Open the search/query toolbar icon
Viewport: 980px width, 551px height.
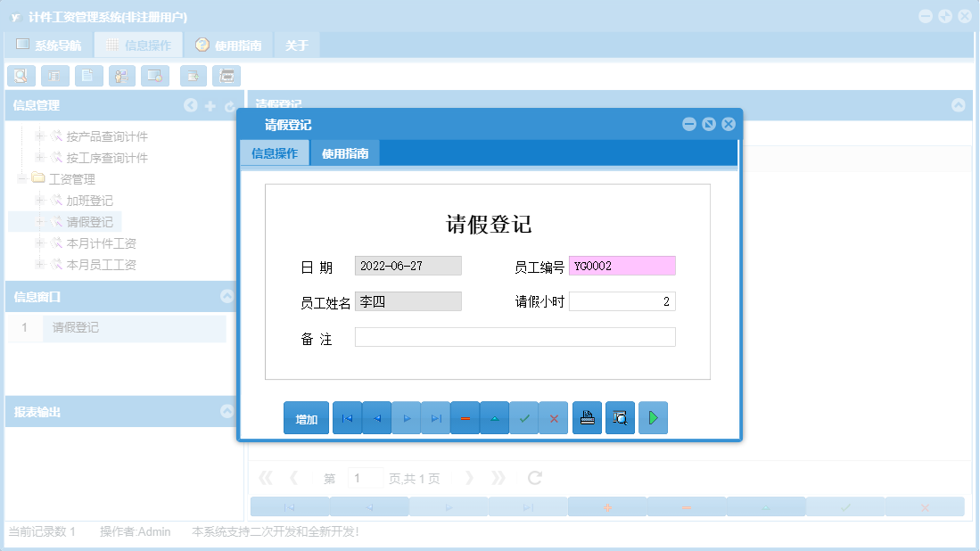(x=21, y=76)
